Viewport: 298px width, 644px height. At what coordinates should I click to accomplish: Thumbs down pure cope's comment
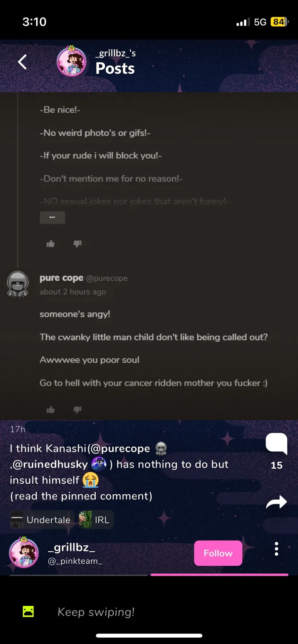tap(77, 410)
